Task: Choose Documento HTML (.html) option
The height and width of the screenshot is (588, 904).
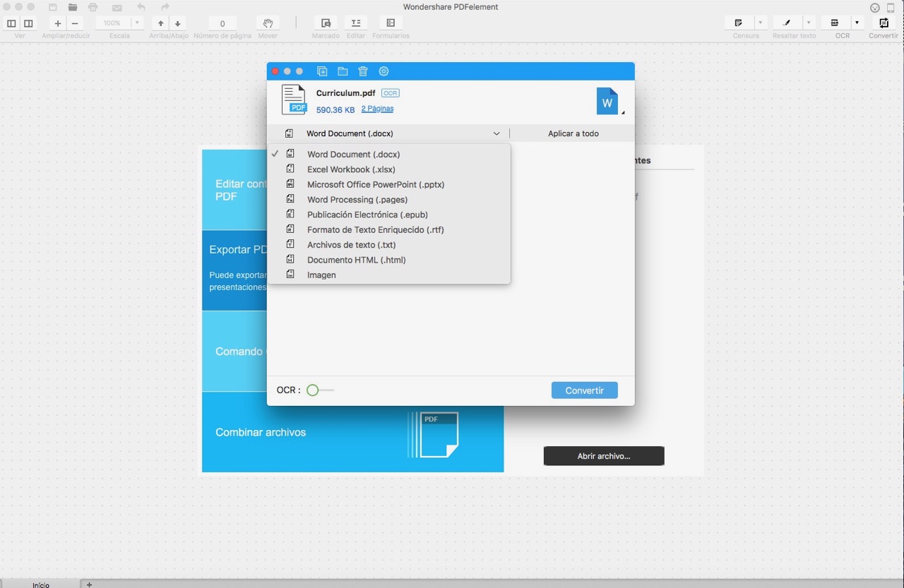Action: point(388,260)
